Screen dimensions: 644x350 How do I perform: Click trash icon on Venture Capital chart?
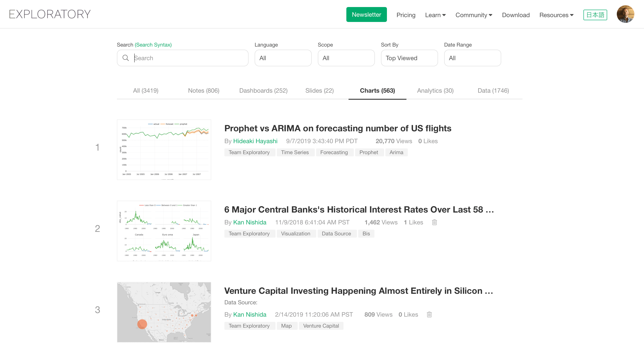429,314
